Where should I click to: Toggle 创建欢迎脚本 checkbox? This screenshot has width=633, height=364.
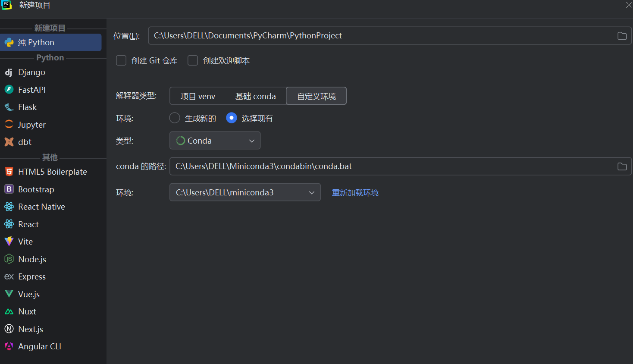click(x=193, y=60)
